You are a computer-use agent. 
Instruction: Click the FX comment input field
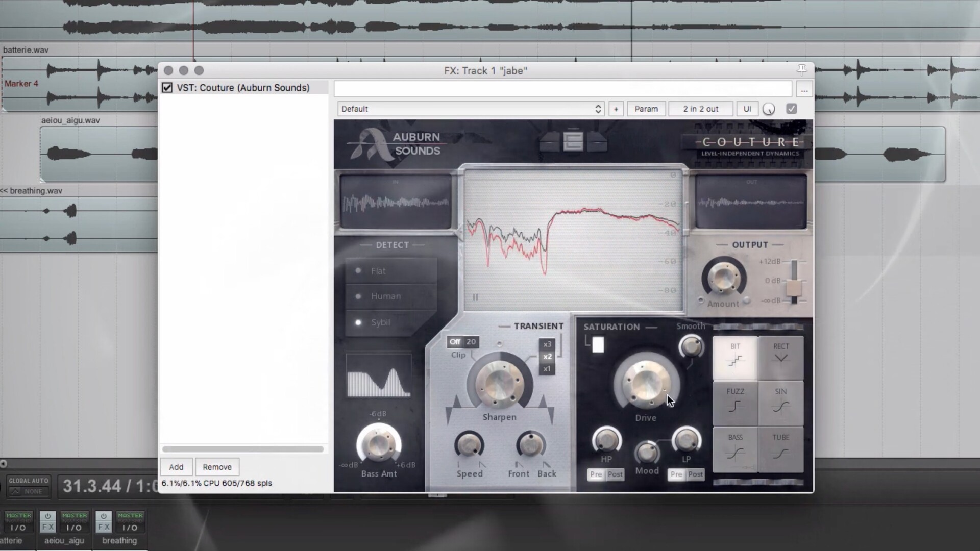(563, 89)
